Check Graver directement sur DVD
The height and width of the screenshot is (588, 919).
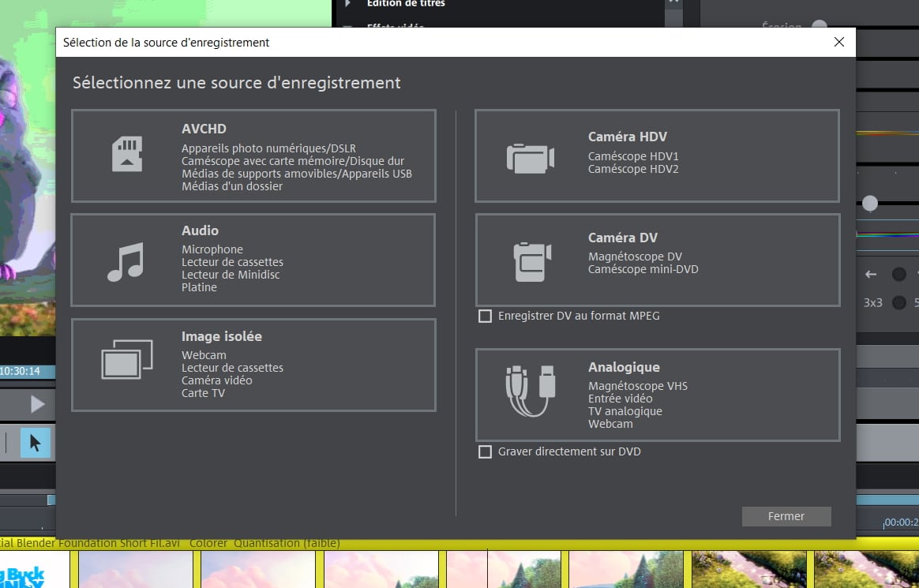point(485,452)
